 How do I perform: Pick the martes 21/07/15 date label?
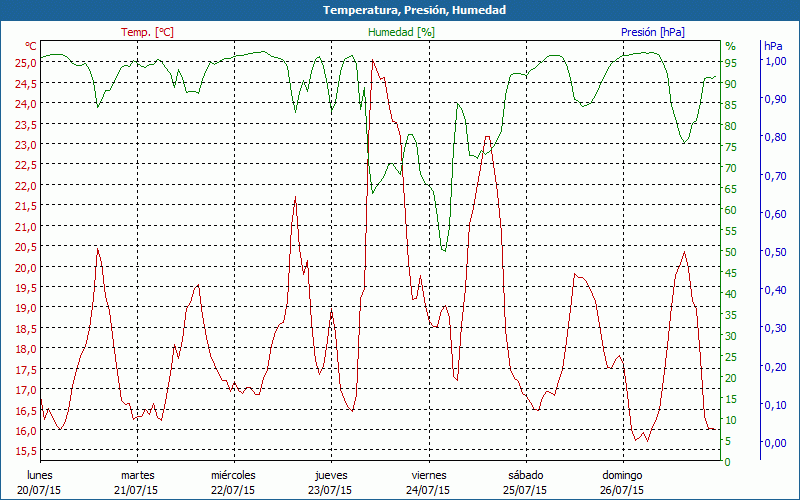point(137,482)
